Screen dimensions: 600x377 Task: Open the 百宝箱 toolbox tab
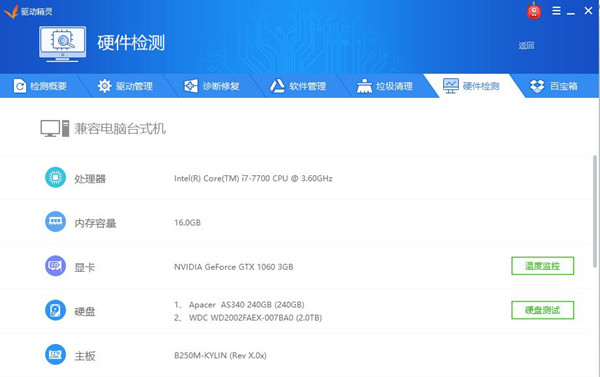(x=554, y=86)
